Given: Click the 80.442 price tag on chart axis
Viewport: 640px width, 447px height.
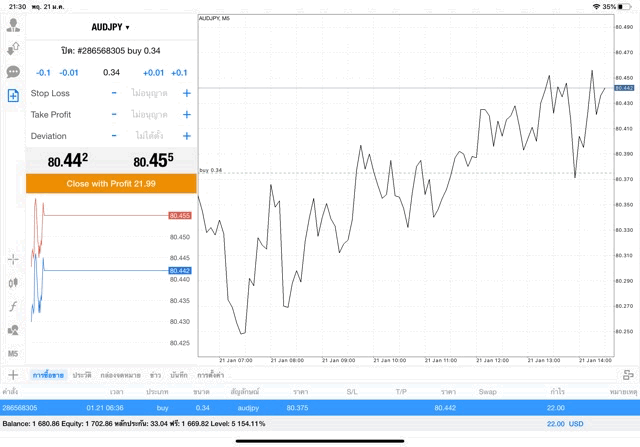Looking at the screenshot, I should tap(624, 88).
